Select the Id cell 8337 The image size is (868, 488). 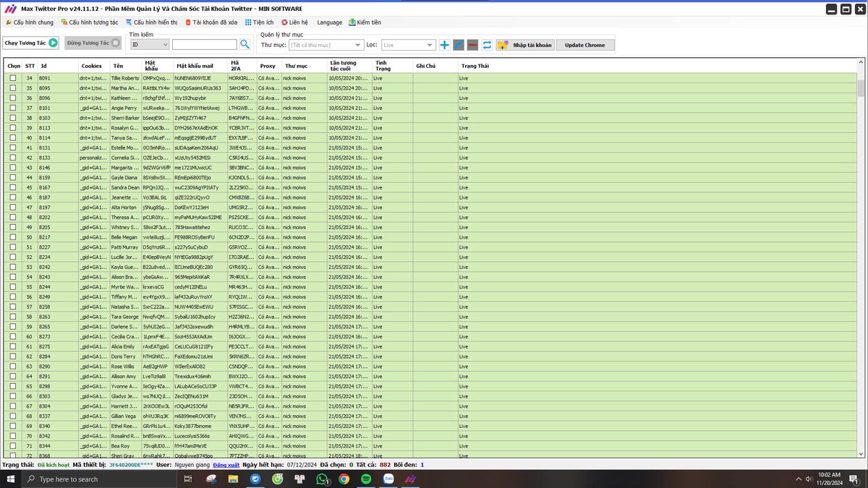(58, 416)
